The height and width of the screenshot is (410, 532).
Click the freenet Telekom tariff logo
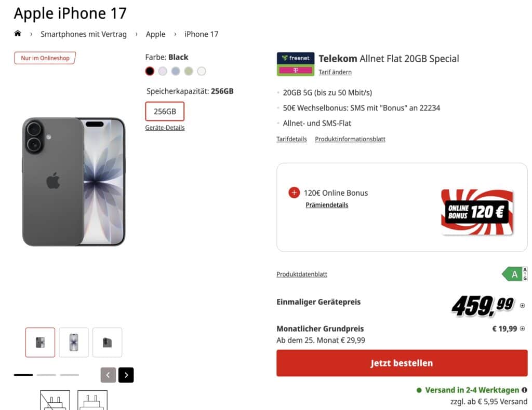(296, 64)
